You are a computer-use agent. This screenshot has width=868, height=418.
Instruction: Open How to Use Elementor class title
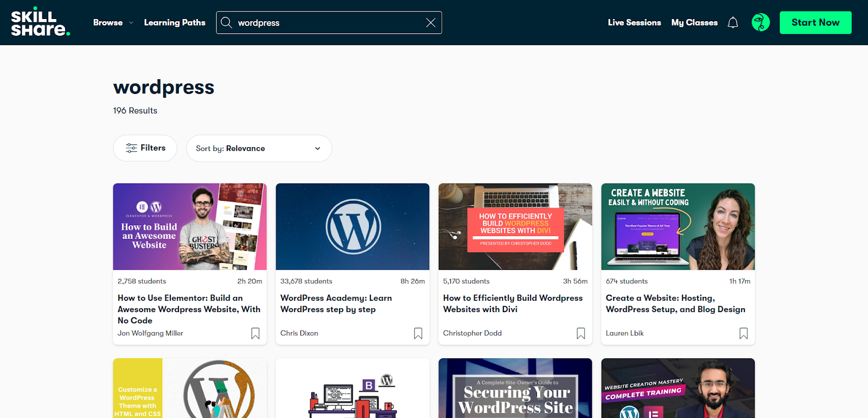189,309
